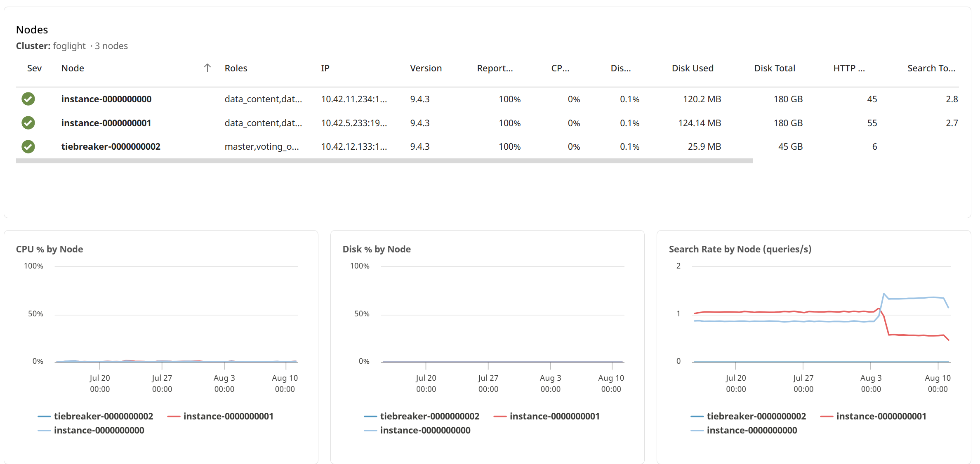
Task: Toggle tiebreaker-0000000002 in Search Rate legend
Action: (x=748, y=416)
